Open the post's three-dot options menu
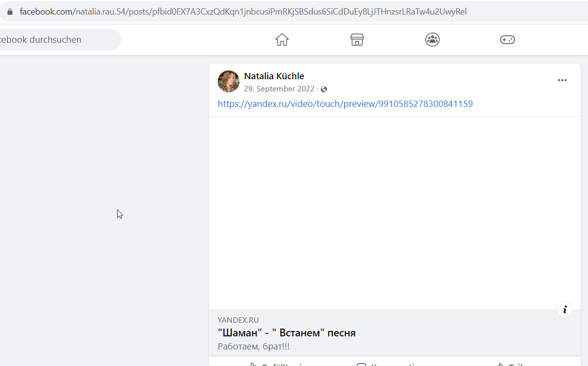The height and width of the screenshot is (366, 588). (x=562, y=81)
